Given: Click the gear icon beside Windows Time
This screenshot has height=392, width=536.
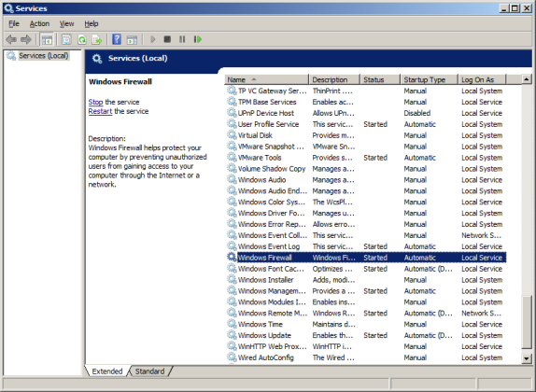Looking at the screenshot, I should [x=232, y=324].
